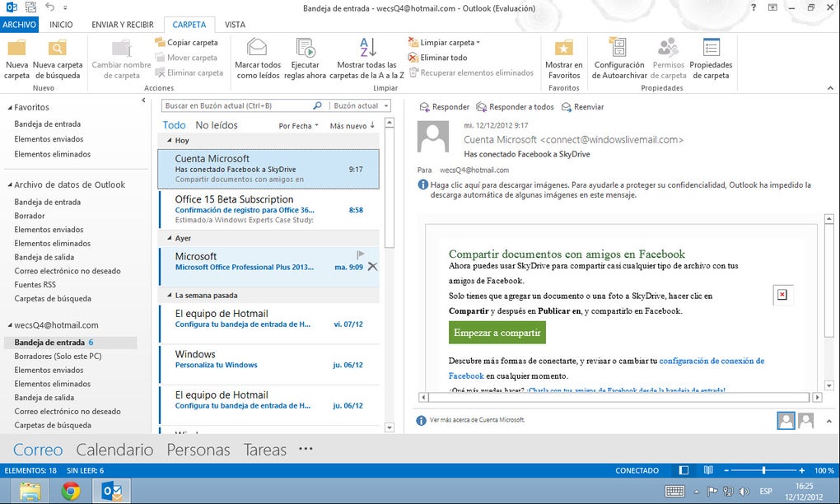840x504 pixels.
Task: Create a new folder with Nueva carpeta
Action: coord(16,59)
